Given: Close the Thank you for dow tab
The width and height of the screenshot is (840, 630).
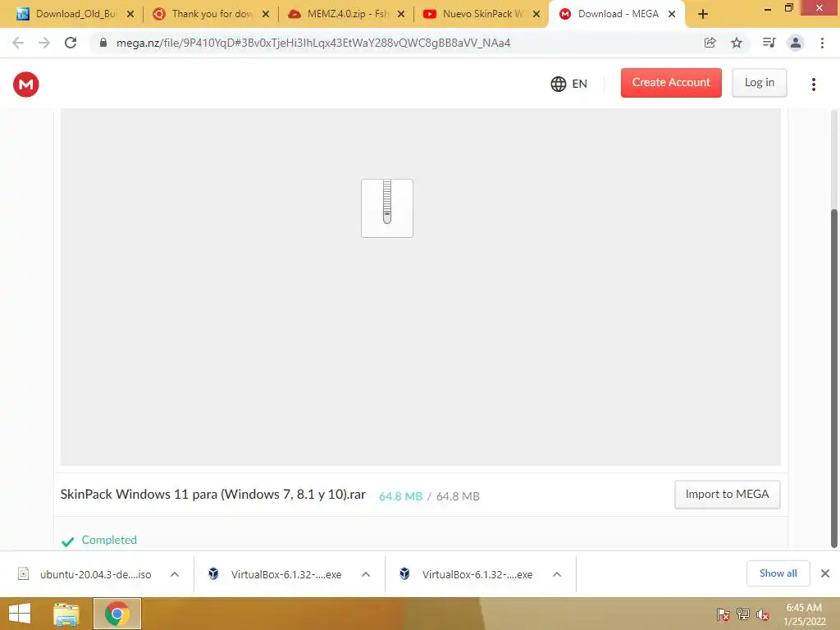Looking at the screenshot, I should tap(266, 15).
